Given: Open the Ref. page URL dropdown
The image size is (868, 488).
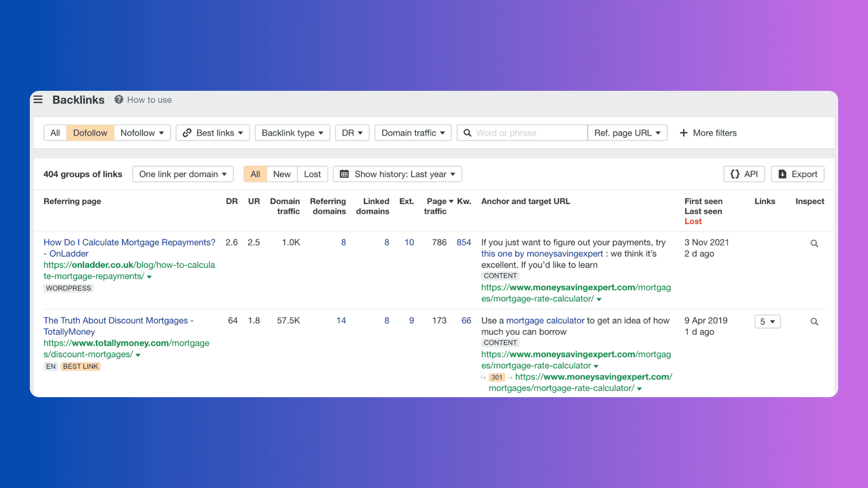Looking at the screenshot, I should (x=627, y=133).
